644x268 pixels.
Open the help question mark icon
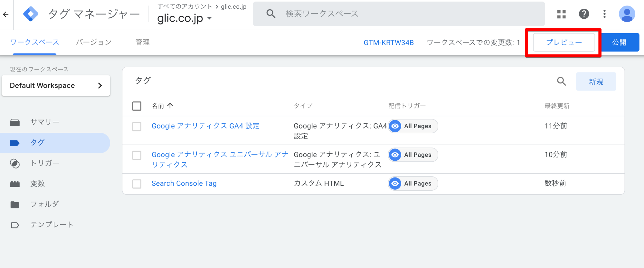pos(584,14)
